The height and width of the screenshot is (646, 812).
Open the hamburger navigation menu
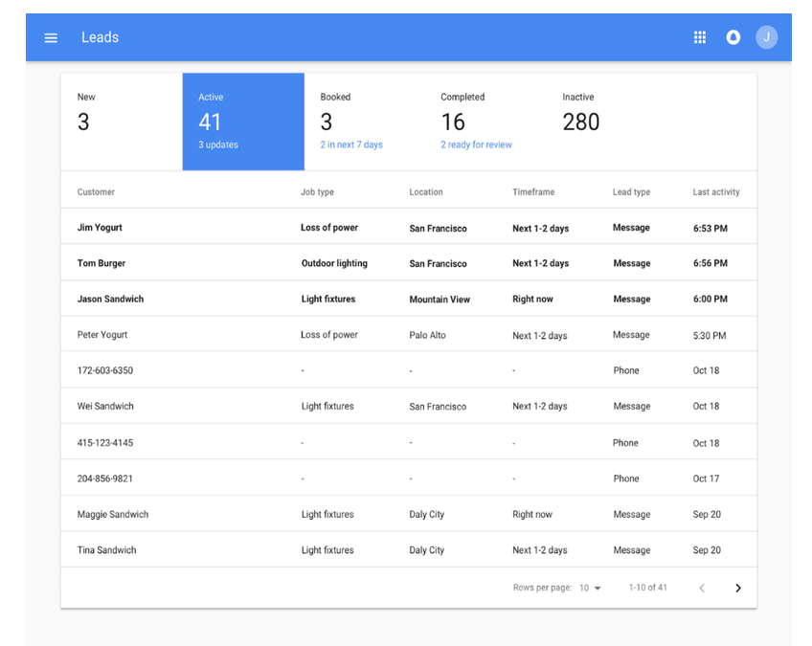click(51, 37)
